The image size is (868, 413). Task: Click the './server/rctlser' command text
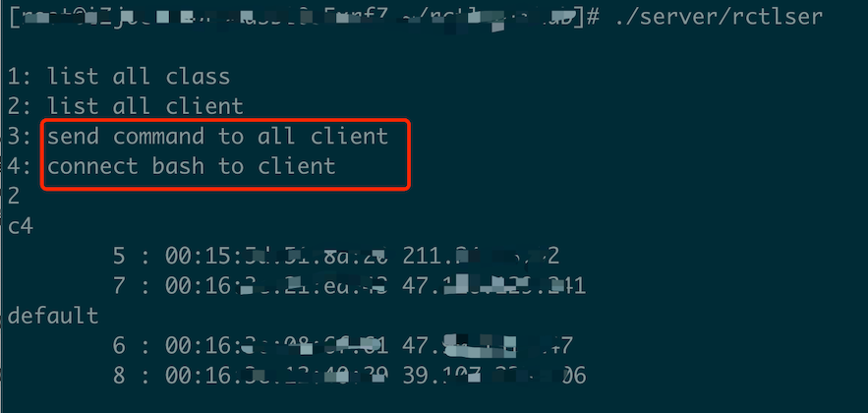[719, 17]
